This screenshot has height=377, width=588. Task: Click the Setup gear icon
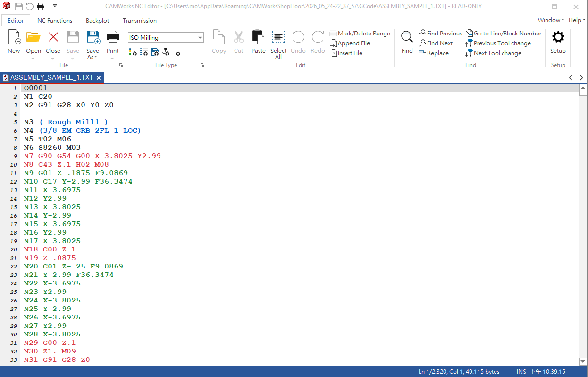(558, 37)
